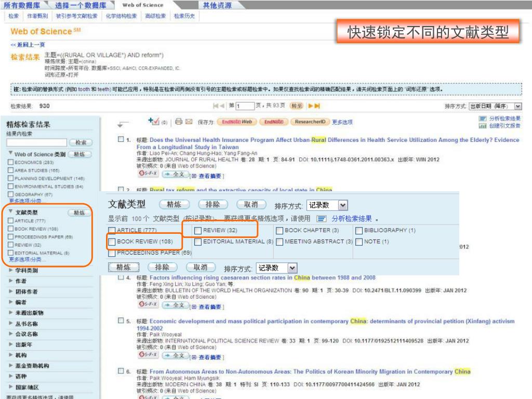Expand 出版年 refine section
The height and width of the screenshot is (399, 532).
pos(11,344)
